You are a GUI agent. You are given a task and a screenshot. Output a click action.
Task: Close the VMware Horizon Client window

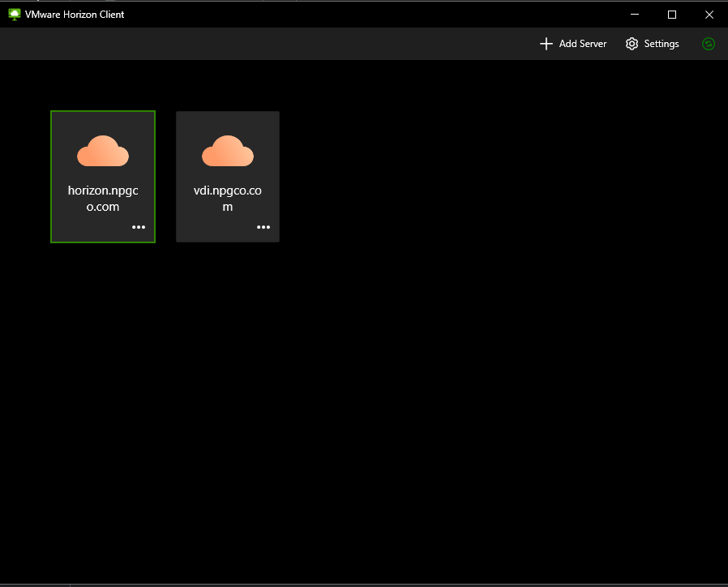pyautogui.click(x=709, y=15)
